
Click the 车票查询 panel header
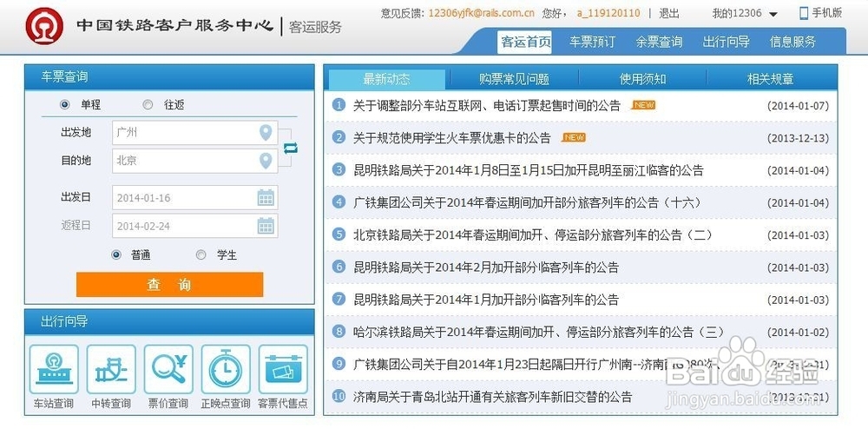[169, 77]
